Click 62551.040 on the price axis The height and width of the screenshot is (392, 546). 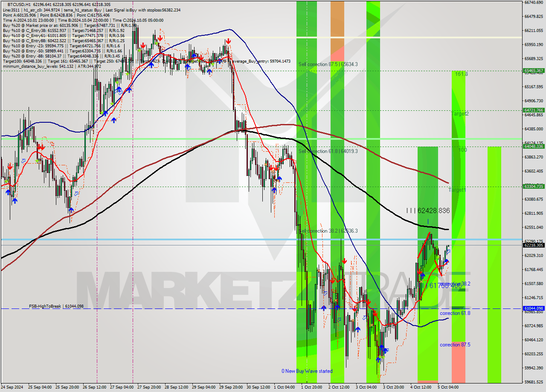(x=533, y=227)
